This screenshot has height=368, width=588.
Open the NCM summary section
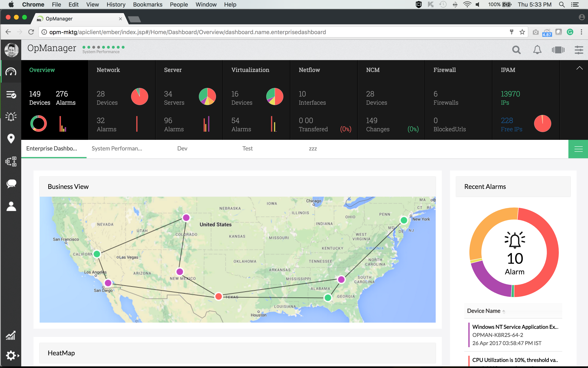click(x=373, y=70)
